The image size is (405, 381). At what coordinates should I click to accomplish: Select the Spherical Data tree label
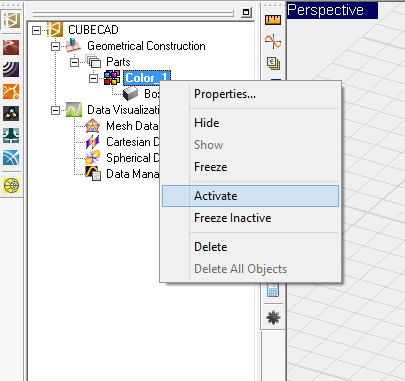pyautogui.click(x=132, y=158)
